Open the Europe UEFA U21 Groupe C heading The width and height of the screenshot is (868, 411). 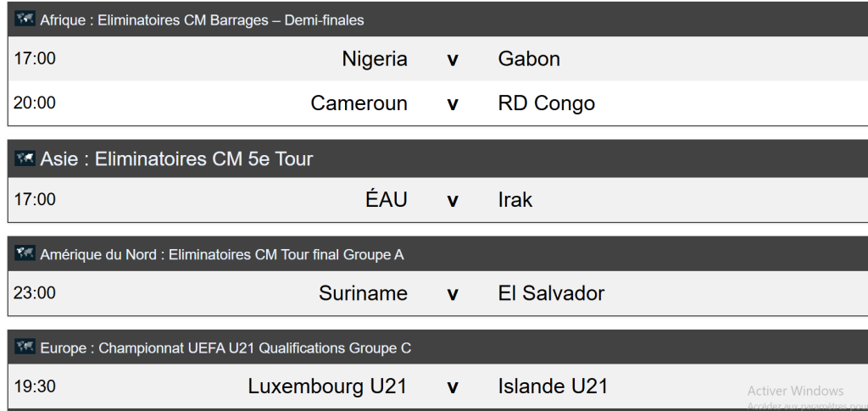click(x=225, y=348)
